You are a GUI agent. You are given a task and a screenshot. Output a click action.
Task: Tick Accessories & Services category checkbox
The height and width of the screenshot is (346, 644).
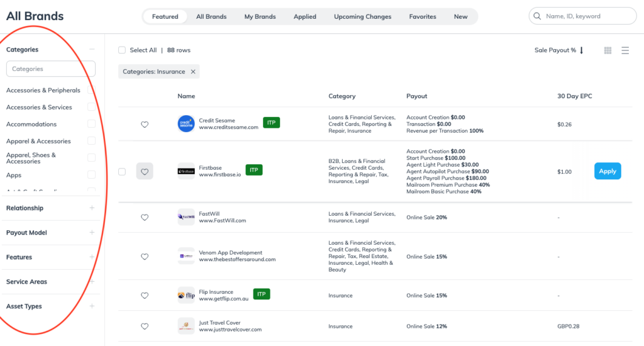(x=92, y=107)
